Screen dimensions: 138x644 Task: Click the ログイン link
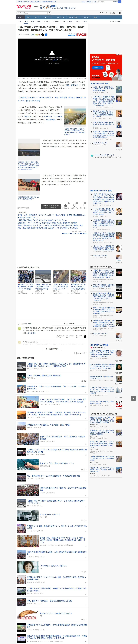pyautogui.click(x=42, y=8)
